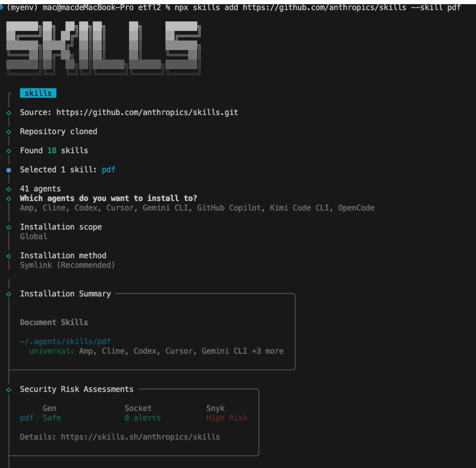Viewport: 476px width, 468px height.
Task: Click the "(myenv)" environment prefix in the prompt
Action: [x=22, y=7]
